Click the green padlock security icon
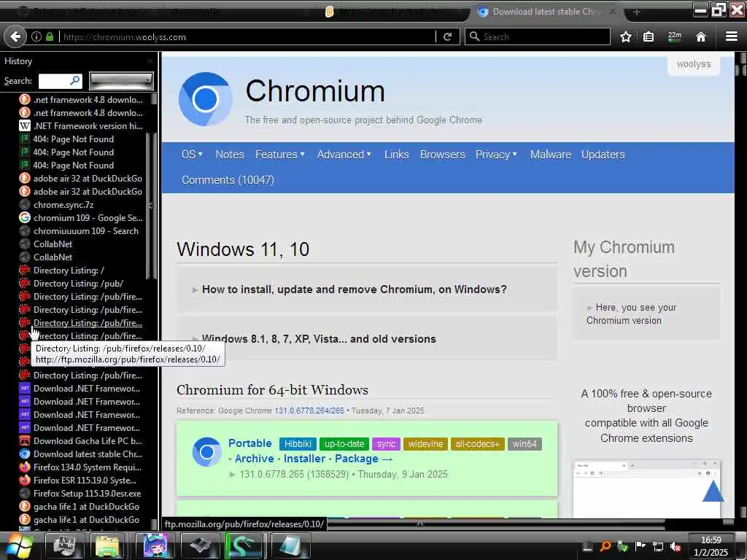Screen dimensions: 747x560 [x=49, y=36]
